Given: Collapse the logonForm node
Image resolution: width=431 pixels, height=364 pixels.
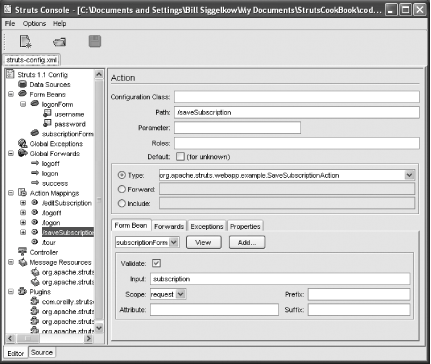Looking at the screenshot, I should pyautogui.click(x=23, y=104).
